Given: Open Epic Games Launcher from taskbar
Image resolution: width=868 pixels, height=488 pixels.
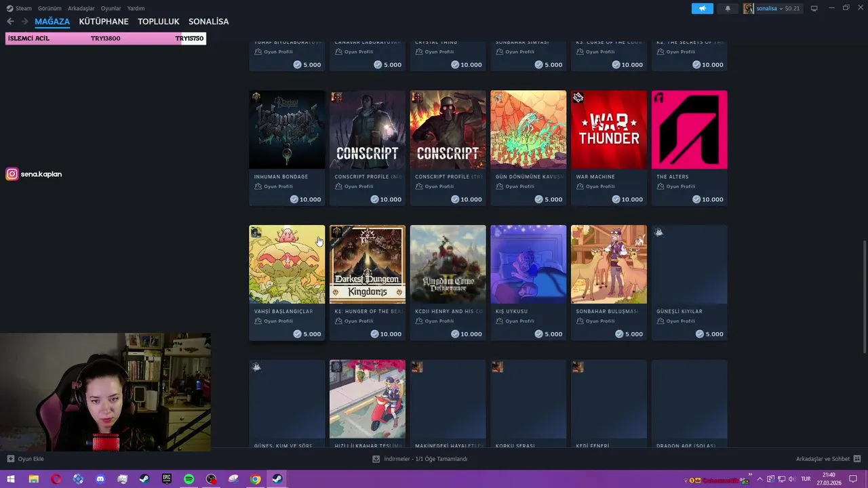Looking at the screenshot, I should 167,479.
